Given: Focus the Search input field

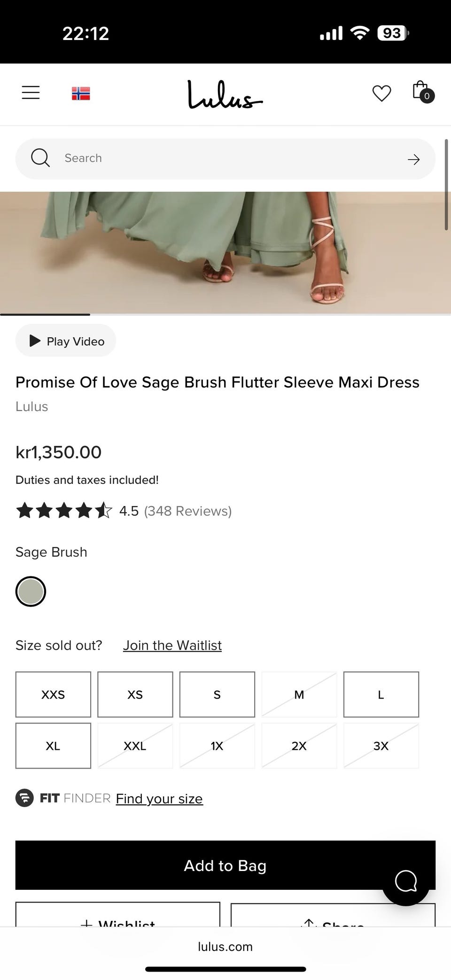Looking at the screenshot, I should click(225, 158).
